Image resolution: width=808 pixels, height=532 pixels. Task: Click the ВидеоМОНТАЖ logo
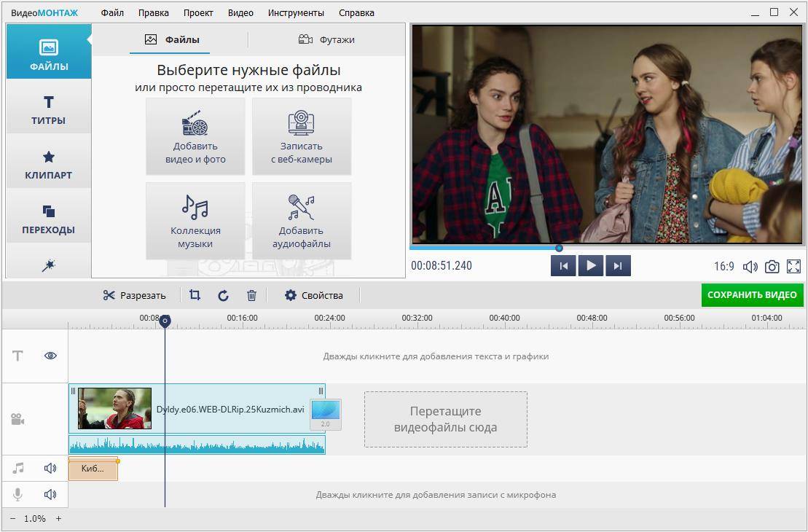coord(44,13)
